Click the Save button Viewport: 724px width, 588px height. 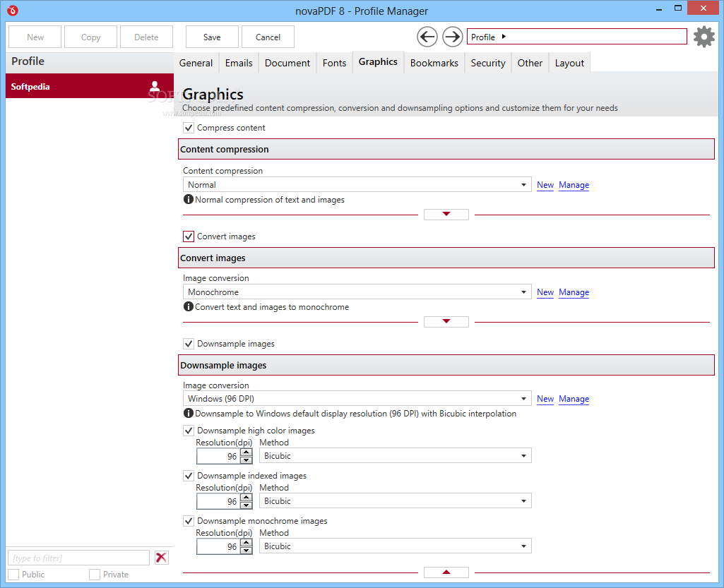212,37
